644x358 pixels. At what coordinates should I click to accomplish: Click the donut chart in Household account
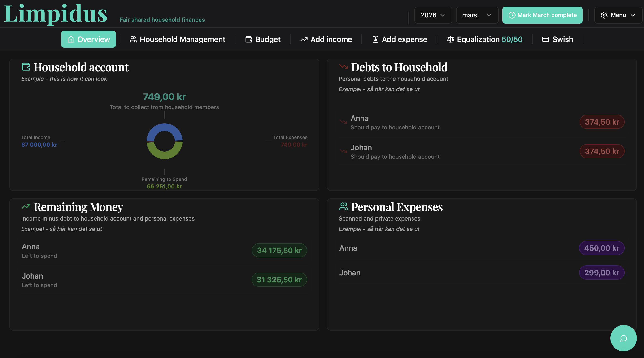tap(164, 141)
